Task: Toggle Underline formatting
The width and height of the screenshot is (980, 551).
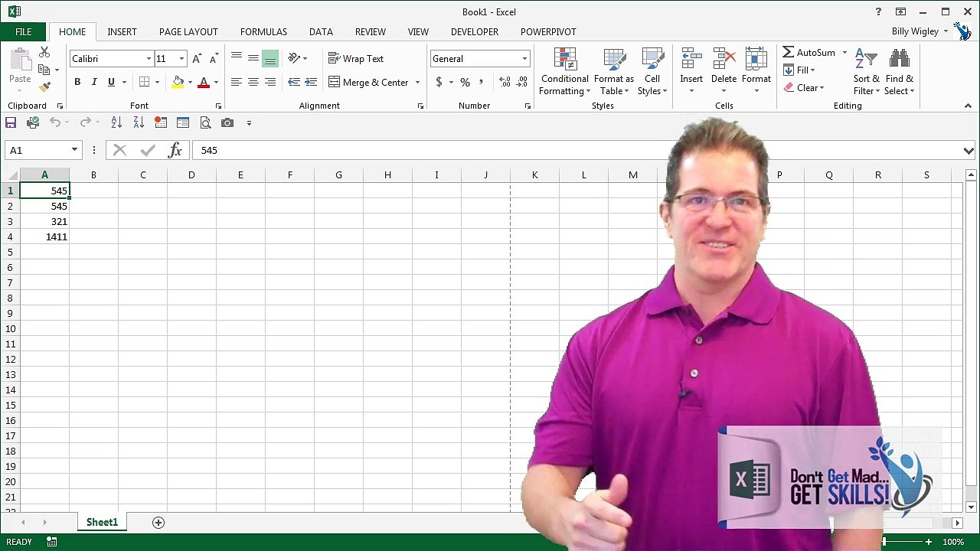Action: (111, 82)
